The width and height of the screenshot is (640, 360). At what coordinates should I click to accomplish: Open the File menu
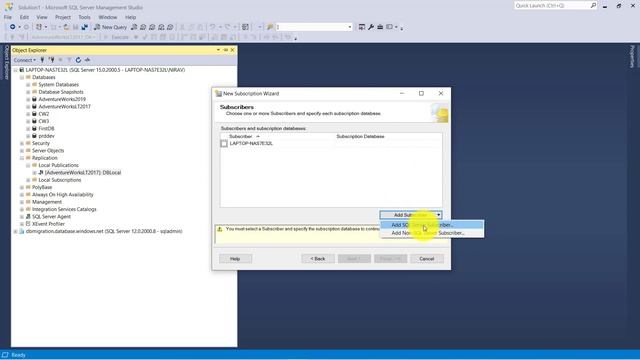tap(8, 17)
